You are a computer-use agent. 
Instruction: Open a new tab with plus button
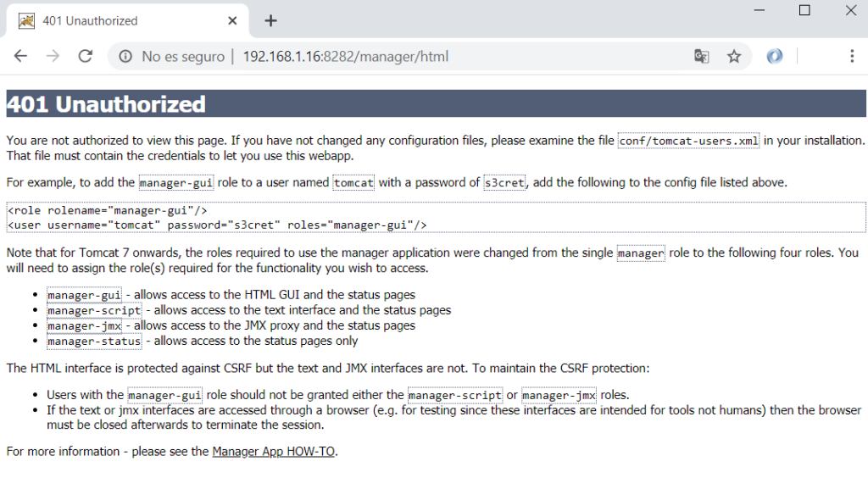(x=270, y=21)
